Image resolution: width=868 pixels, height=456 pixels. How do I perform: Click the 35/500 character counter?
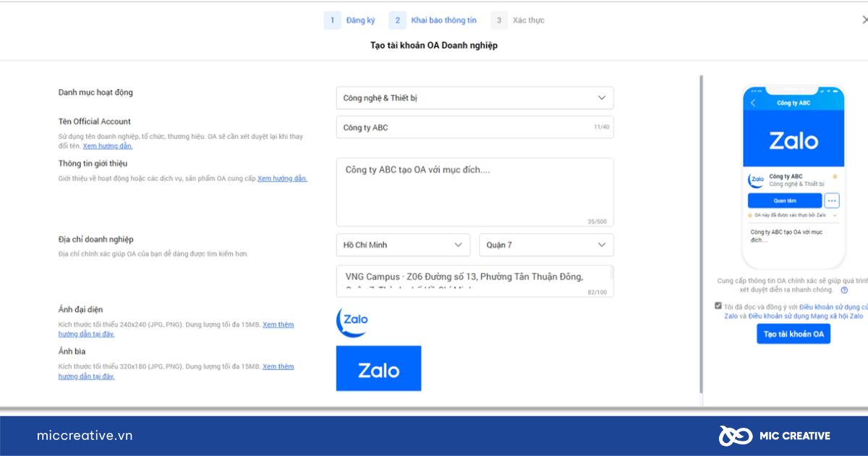click(597, 221)
